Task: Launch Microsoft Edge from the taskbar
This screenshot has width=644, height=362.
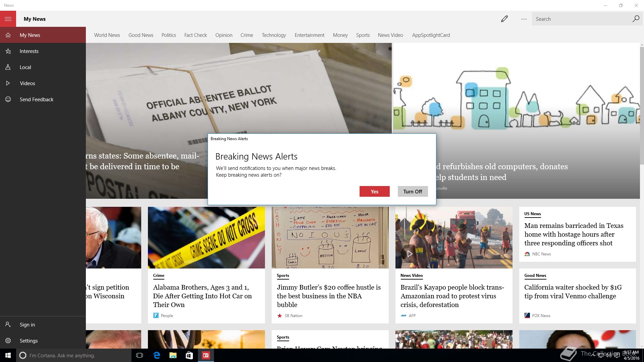Action: tap(156, 355)
